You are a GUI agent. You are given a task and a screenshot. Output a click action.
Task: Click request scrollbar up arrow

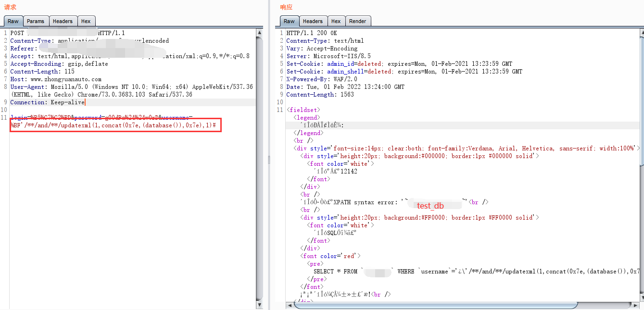260,32
